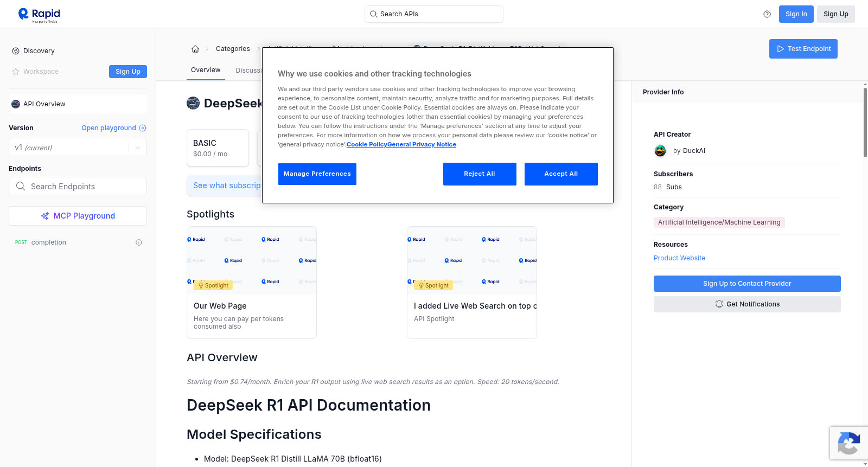Click the top Sign Up button
The width and height of the screenshot is (868, 467).
[x=836, y=14]
